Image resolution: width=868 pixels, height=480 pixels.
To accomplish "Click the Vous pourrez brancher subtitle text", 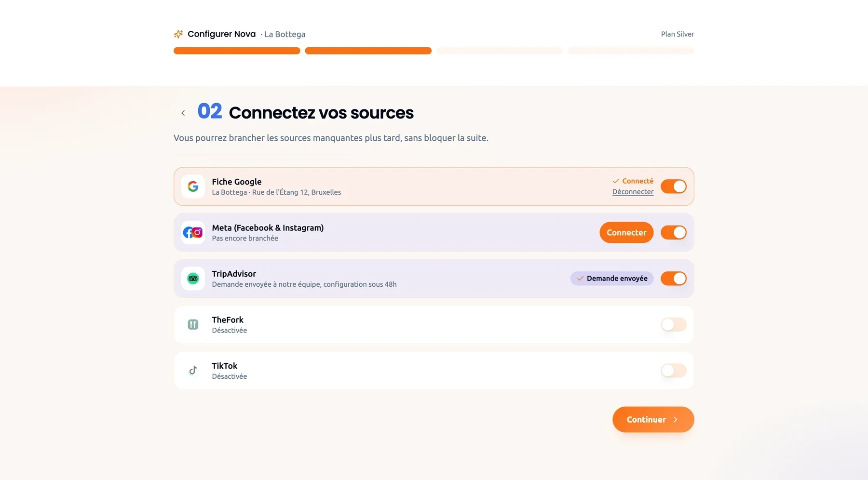I will pos(331,138).
